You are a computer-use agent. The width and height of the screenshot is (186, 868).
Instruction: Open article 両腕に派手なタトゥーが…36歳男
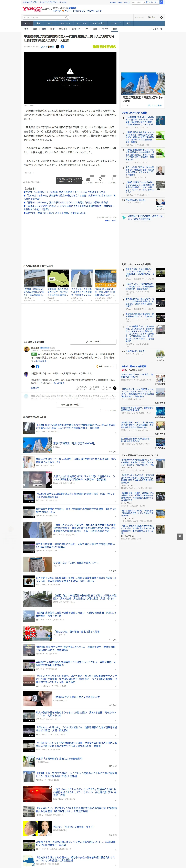click(76, 460)
